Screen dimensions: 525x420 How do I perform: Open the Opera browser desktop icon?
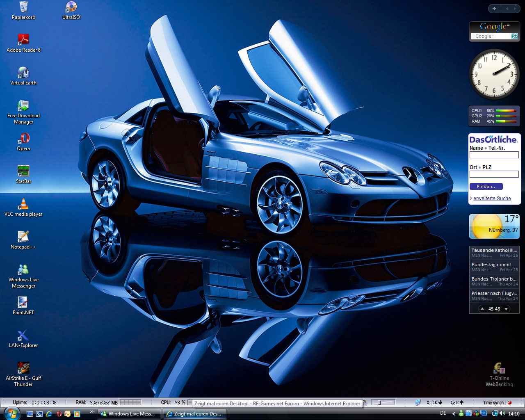[23, 138]
